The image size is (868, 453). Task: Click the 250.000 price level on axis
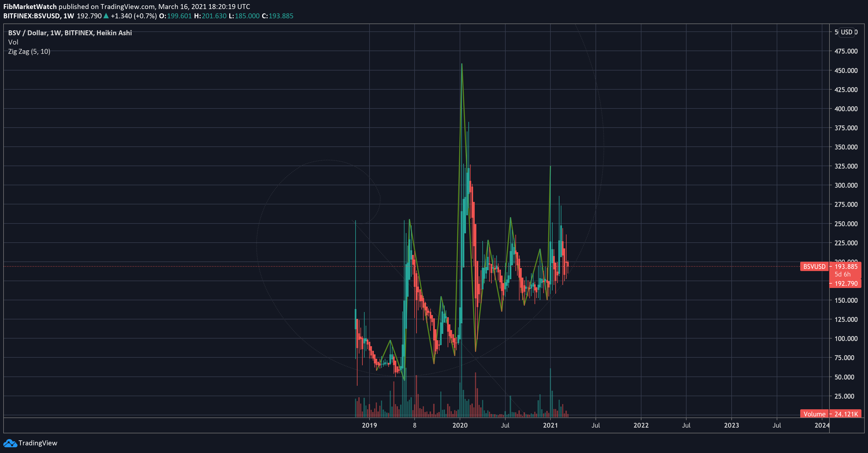(846, 224)
